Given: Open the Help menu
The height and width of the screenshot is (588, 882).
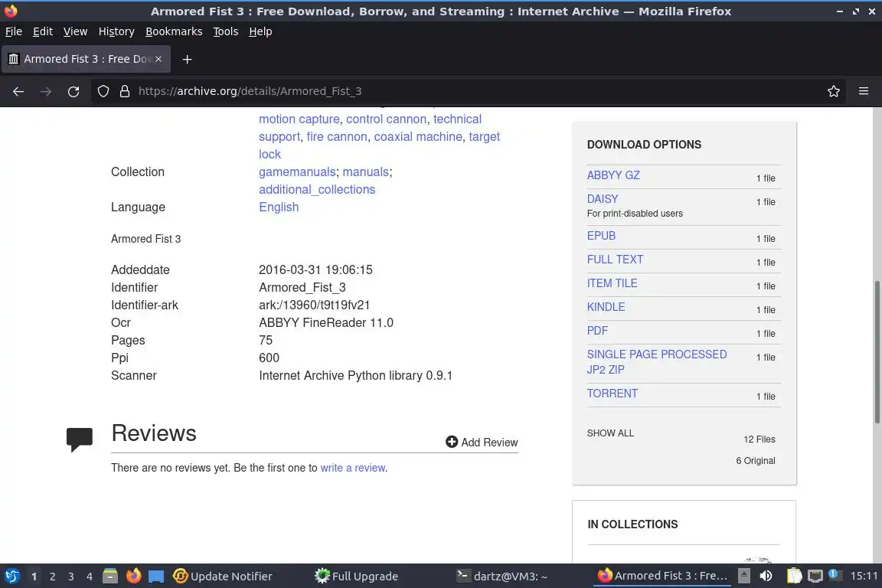Looking at the screenshot, I should (260, 31).
